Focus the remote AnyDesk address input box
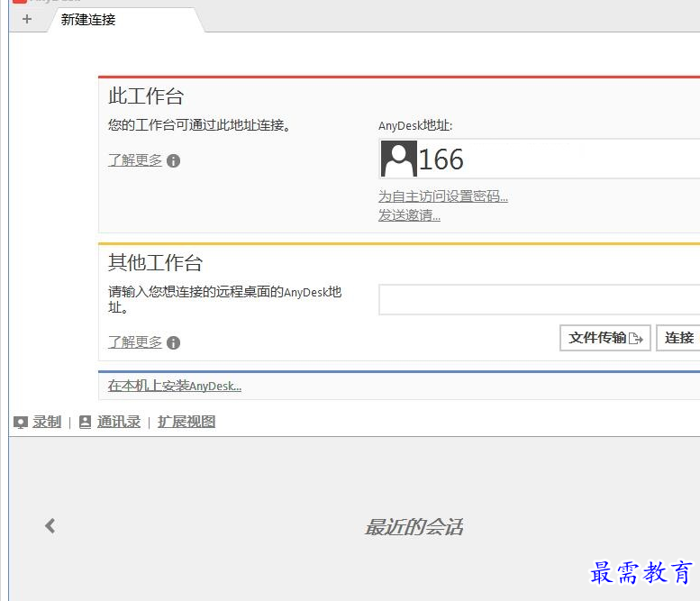The width and height of the screenshot is (700, 601). (x=540, y=300)
